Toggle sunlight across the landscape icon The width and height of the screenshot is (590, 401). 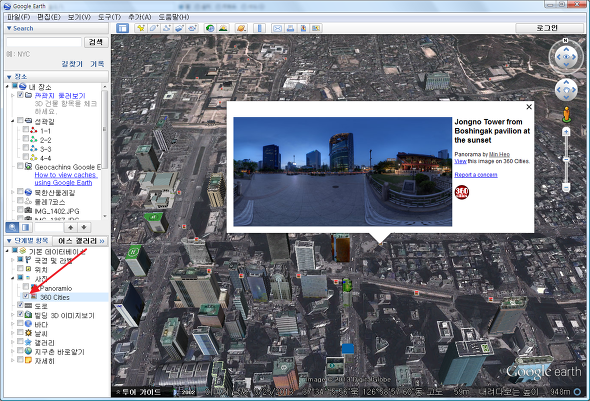coord(224,28)
